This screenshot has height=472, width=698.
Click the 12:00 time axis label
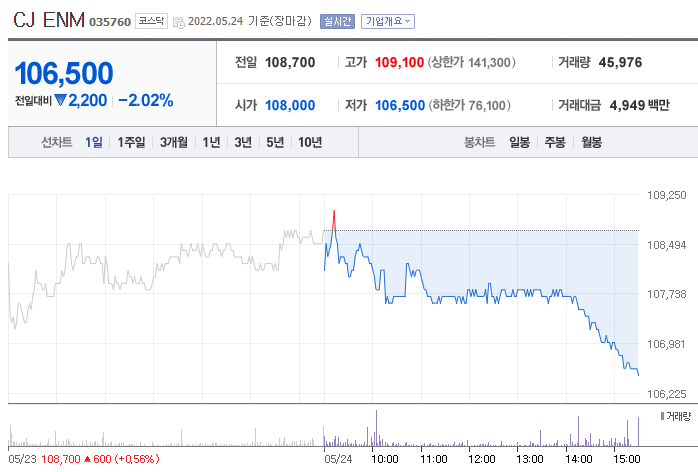[x=482, y=459]
